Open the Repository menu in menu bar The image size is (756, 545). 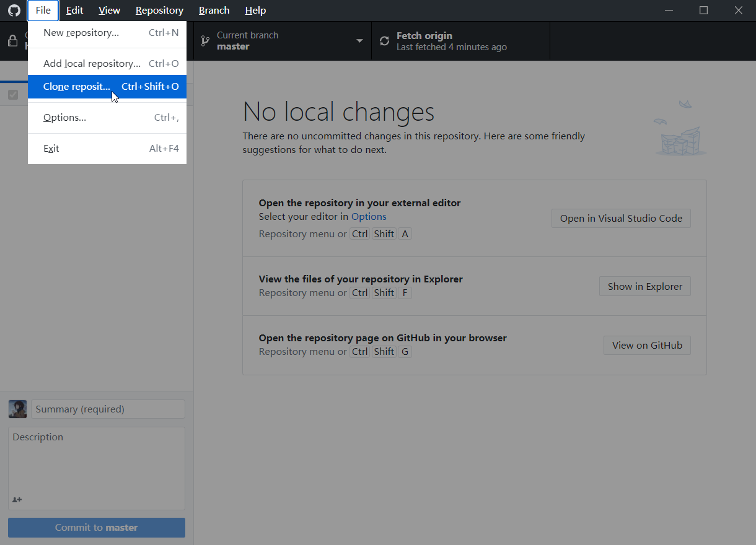(x=159, y=11)
